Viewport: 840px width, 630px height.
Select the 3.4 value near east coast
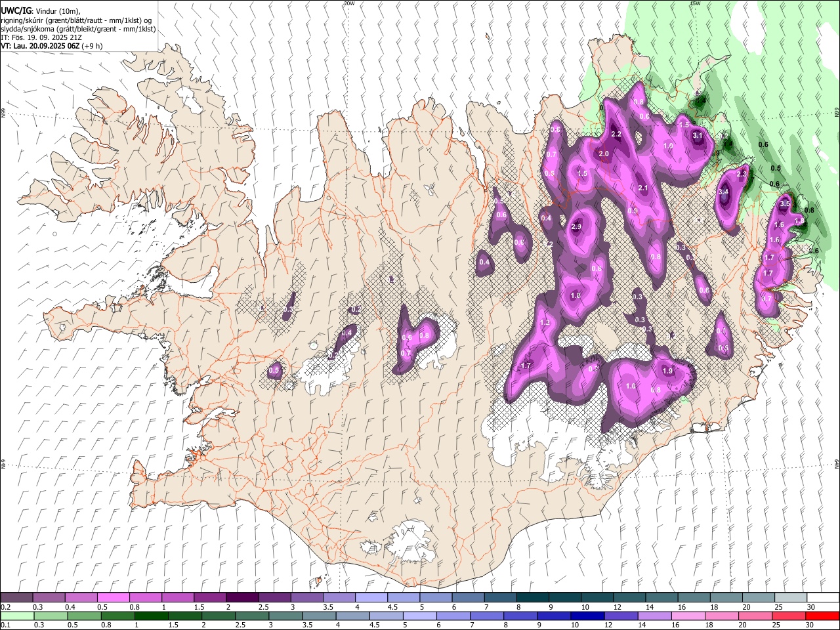724,192
